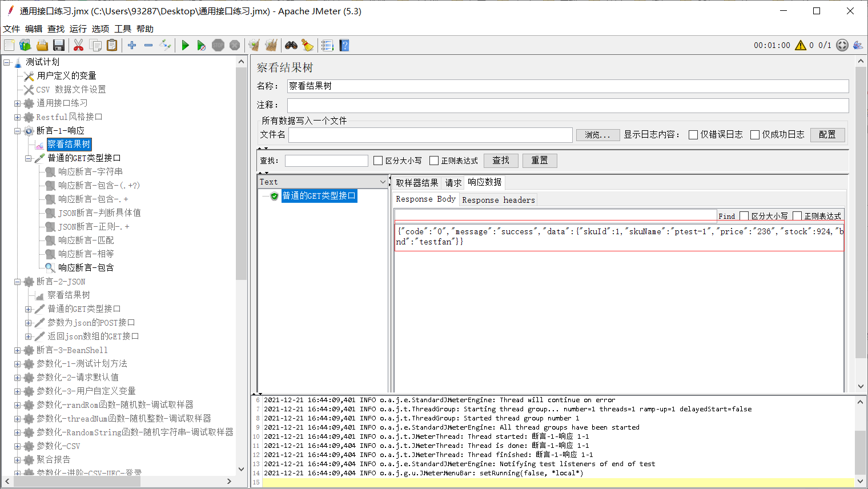Switch to the 取样器结果 tab
The width and height of the screenshot is (868, 489).
coord(417,183)
